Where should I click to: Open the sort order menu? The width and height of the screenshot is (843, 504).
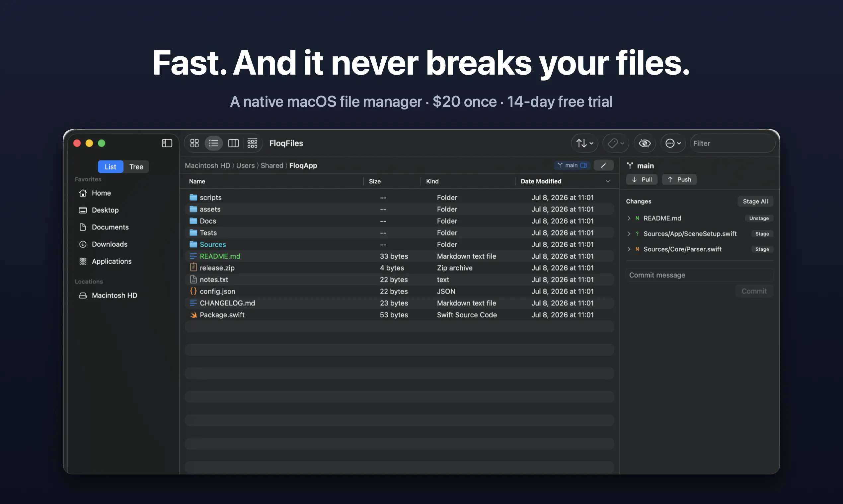click(x=585, y=143)
